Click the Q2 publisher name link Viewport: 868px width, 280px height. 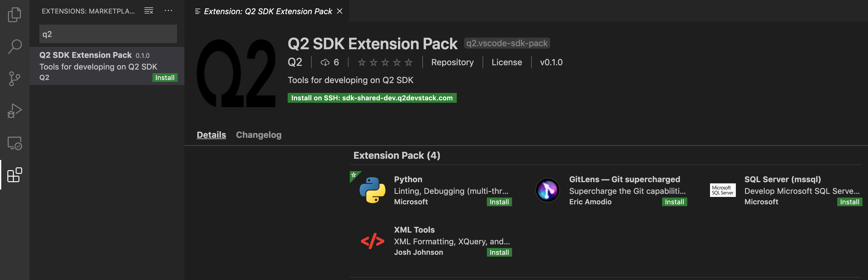pos(295,62)
